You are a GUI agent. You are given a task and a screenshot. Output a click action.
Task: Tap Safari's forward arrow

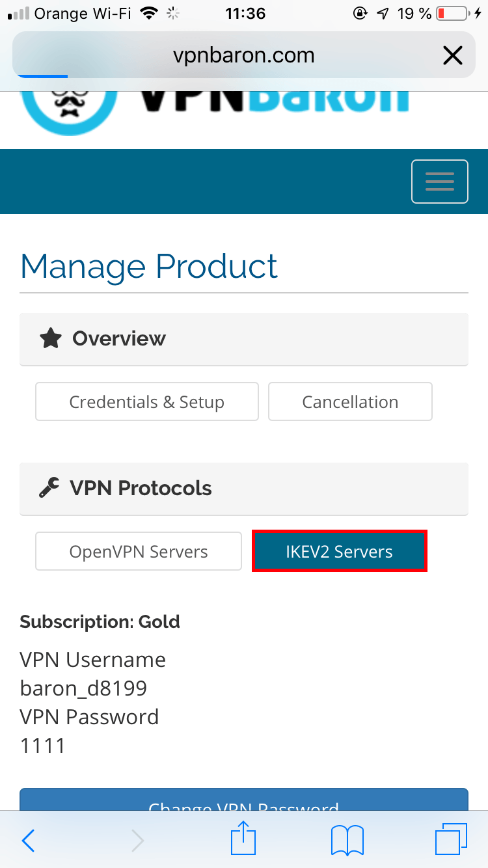pos(137,841)
